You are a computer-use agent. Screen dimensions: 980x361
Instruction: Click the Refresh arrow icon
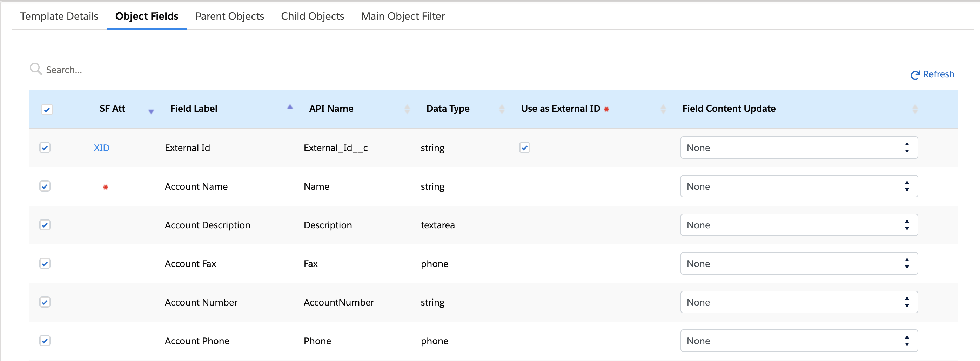(x=915, y=75)
